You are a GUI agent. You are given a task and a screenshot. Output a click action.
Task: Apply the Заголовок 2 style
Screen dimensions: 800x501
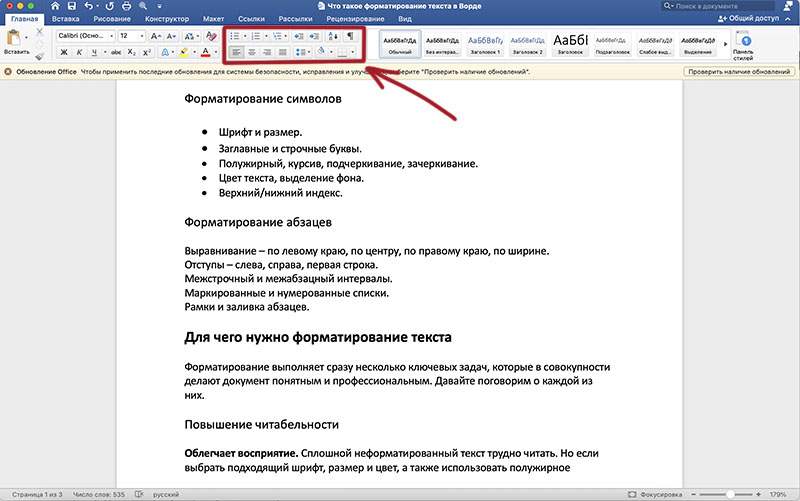[x=528, y=44]
